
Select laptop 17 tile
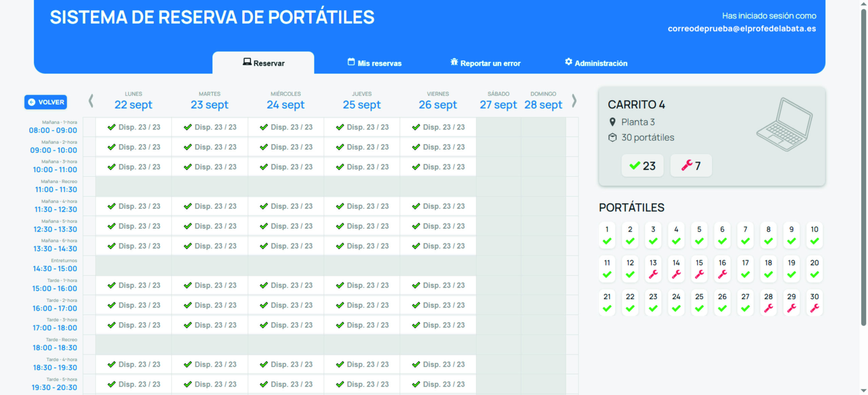click(x=745, y=269)
